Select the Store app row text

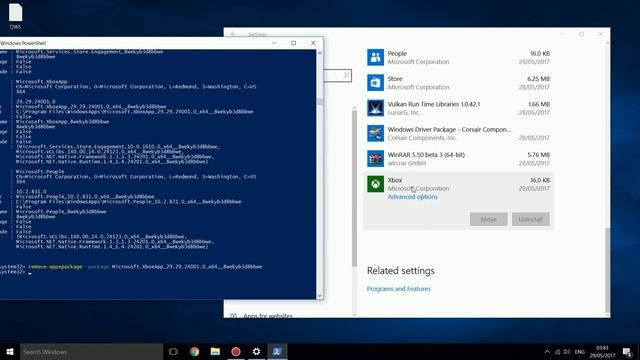point(458,83)
